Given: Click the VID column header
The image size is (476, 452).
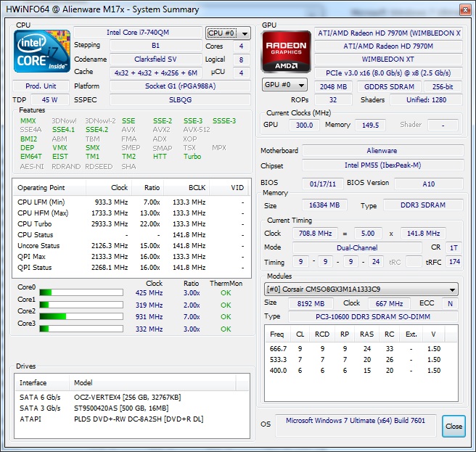Looking at the screenshot, I should [x=229, y=188].
